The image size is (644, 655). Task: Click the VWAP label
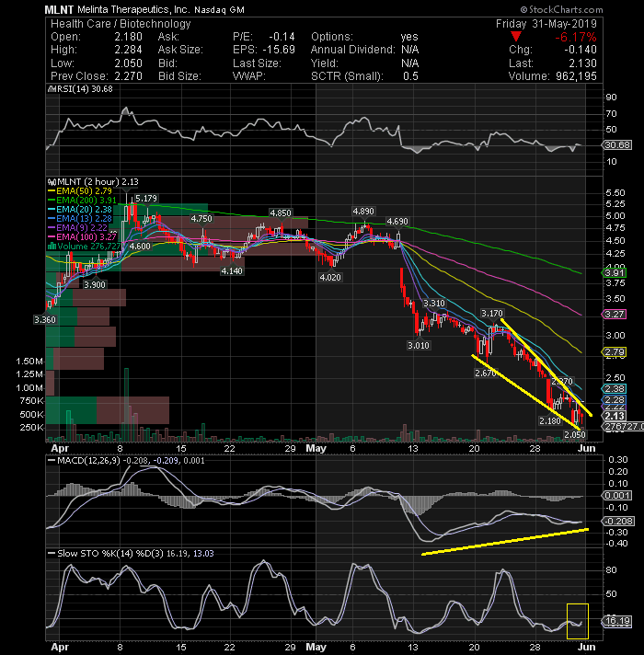point(249,76)
